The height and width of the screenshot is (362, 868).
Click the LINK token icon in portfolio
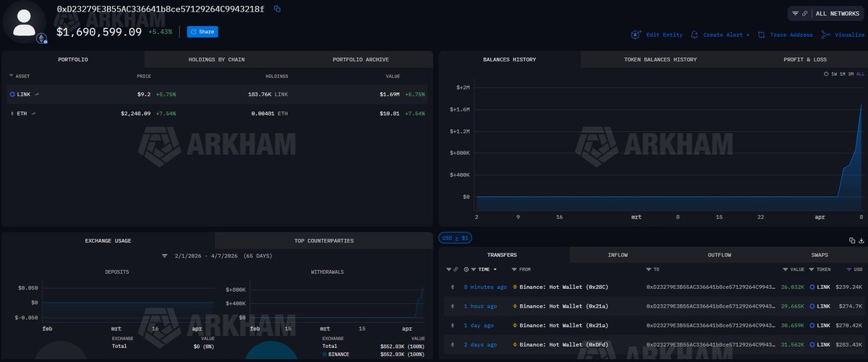12,94
